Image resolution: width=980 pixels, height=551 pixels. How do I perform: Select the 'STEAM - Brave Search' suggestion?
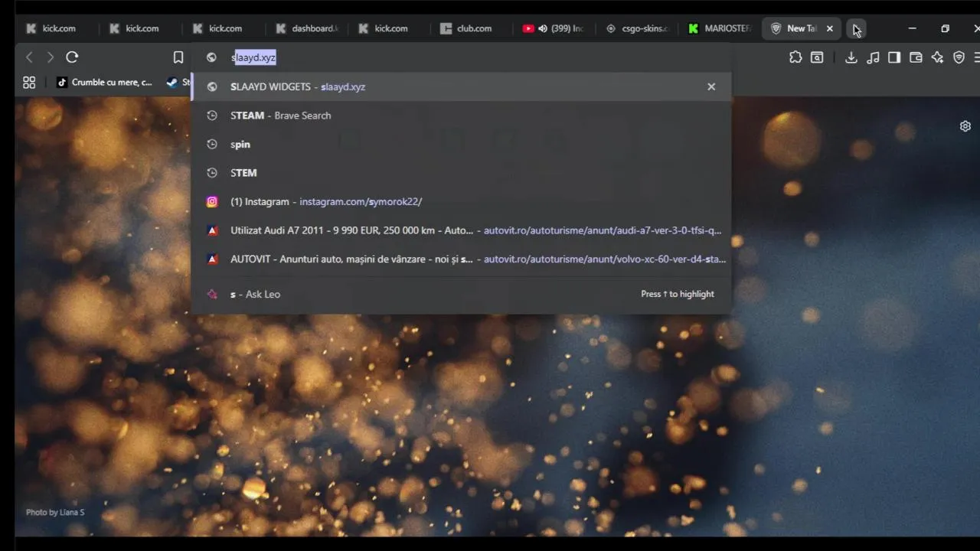tap(462, 116)
